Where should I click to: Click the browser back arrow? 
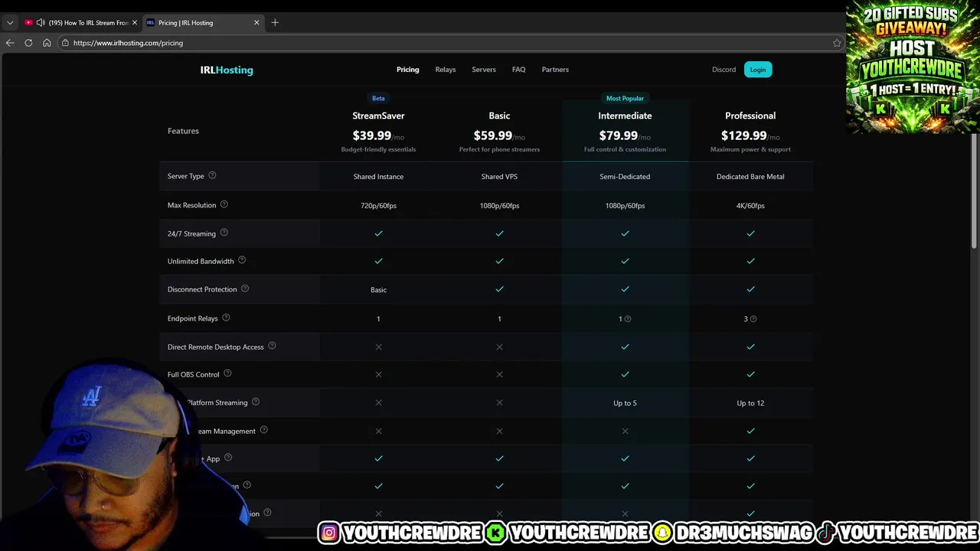click(10, 43)
